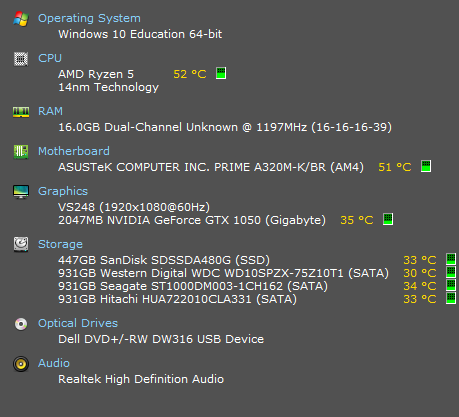Click the CPU chip icon
This screenshot has height=417, width=459.
pos(21,59)
